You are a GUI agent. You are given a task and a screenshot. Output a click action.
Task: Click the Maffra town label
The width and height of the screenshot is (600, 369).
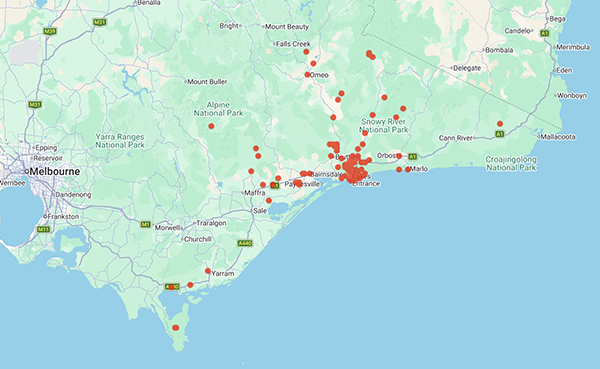coord(255,193)
